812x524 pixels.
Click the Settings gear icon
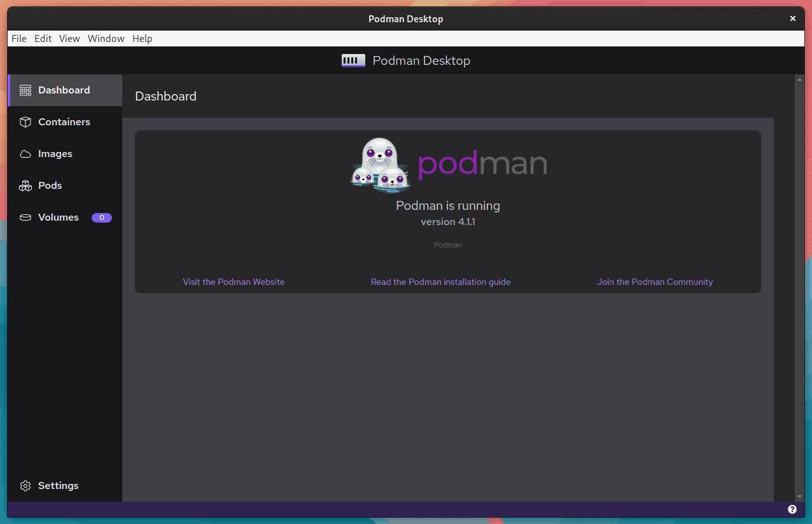tap(25, 485)
